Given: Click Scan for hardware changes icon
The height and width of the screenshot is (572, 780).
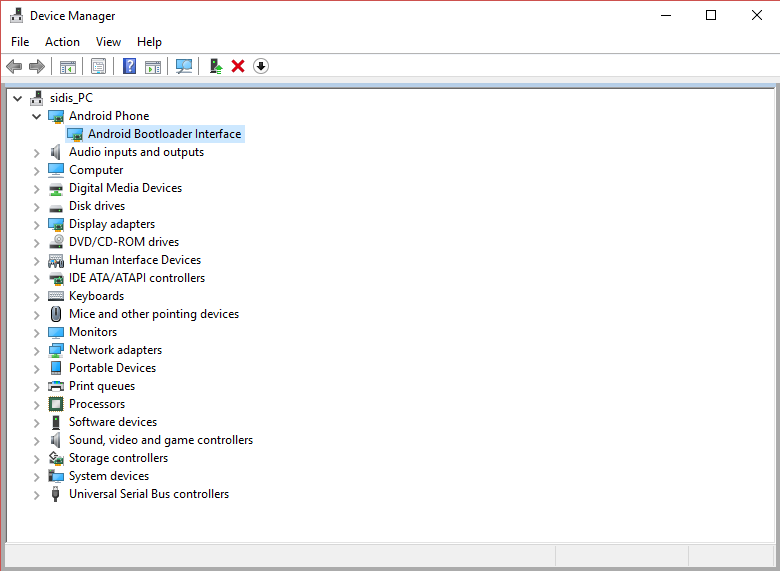Looking at the screenshot, I should [x=184, y=66].
